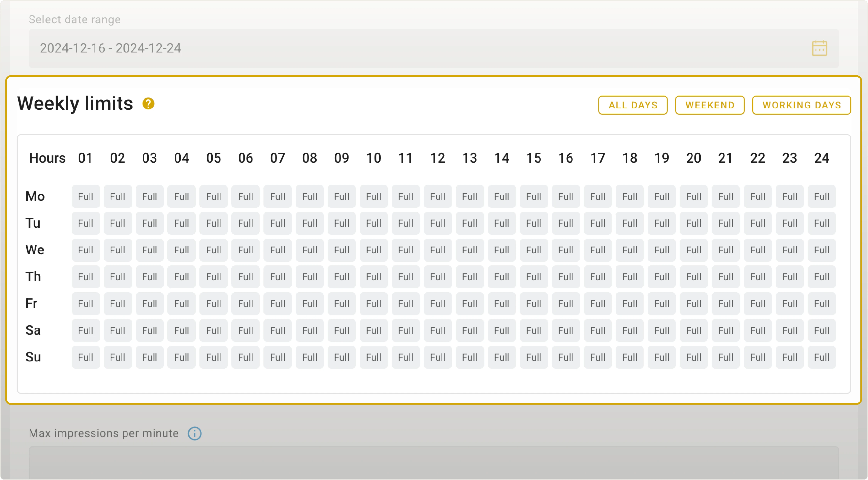868x480 pixels.
Task: Click the Max impressions info icon
Action: pos(195,433)
